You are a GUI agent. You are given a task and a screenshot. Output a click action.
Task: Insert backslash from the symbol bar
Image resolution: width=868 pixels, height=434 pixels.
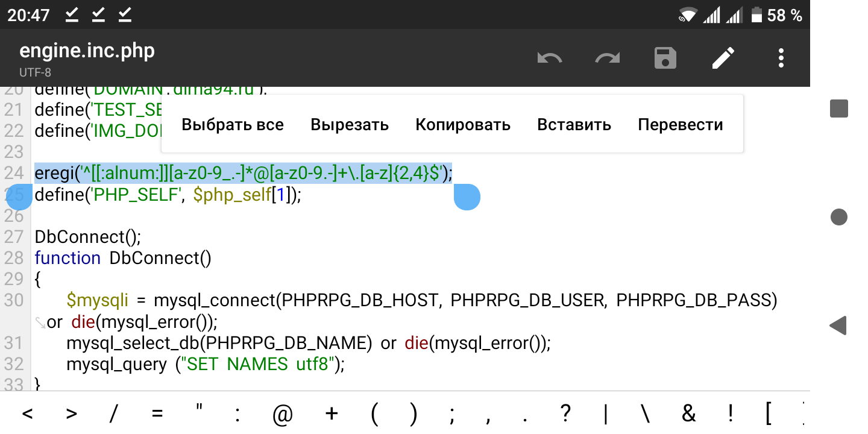pyautogui.click(x=646, y=414)
